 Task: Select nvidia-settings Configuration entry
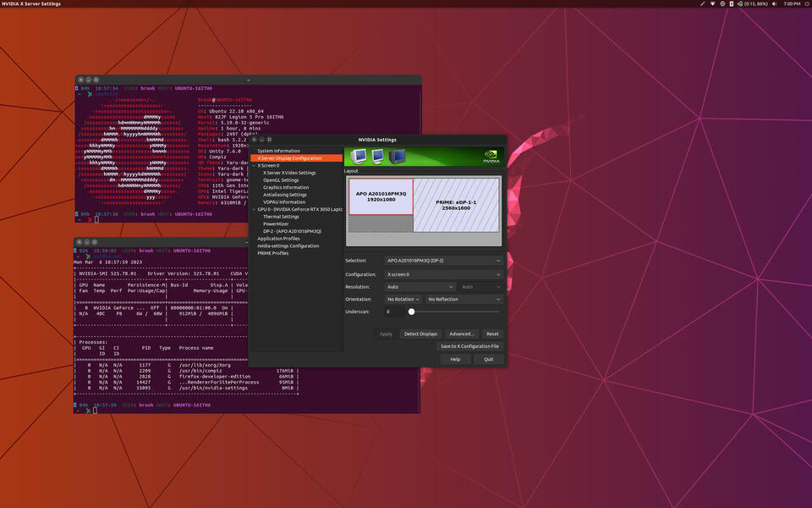(x=288, y=246)
